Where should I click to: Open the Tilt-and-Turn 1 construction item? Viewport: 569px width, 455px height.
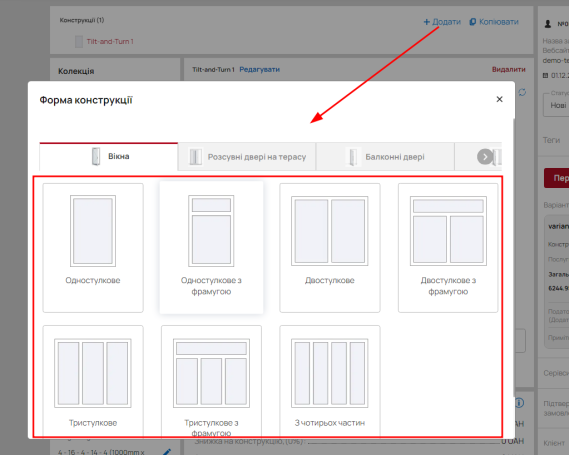110,41
